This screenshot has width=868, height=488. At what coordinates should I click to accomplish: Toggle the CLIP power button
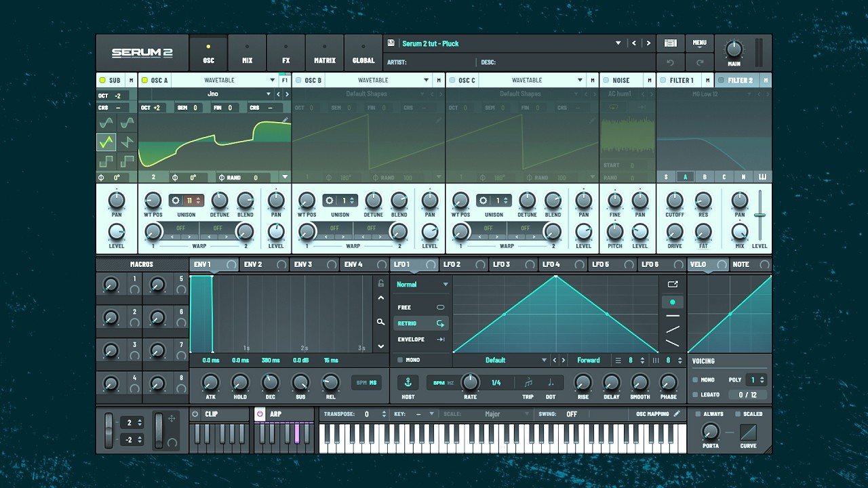[x=195, y=413]
